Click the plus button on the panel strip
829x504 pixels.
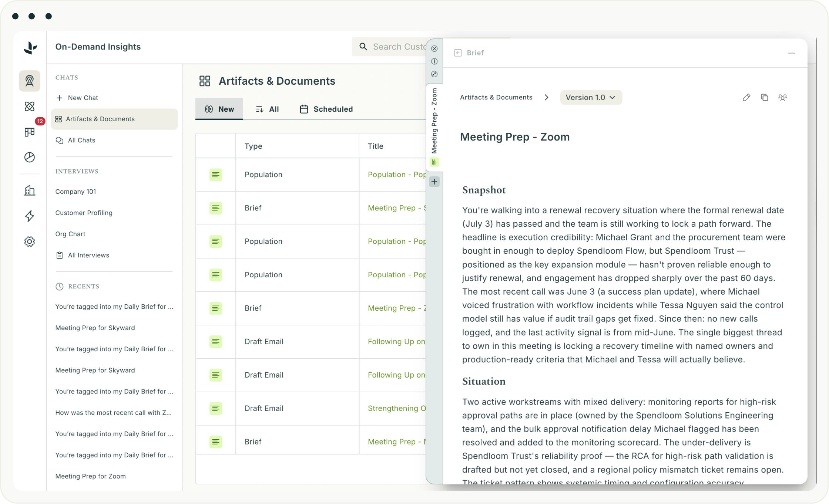[x=434, y=182]
